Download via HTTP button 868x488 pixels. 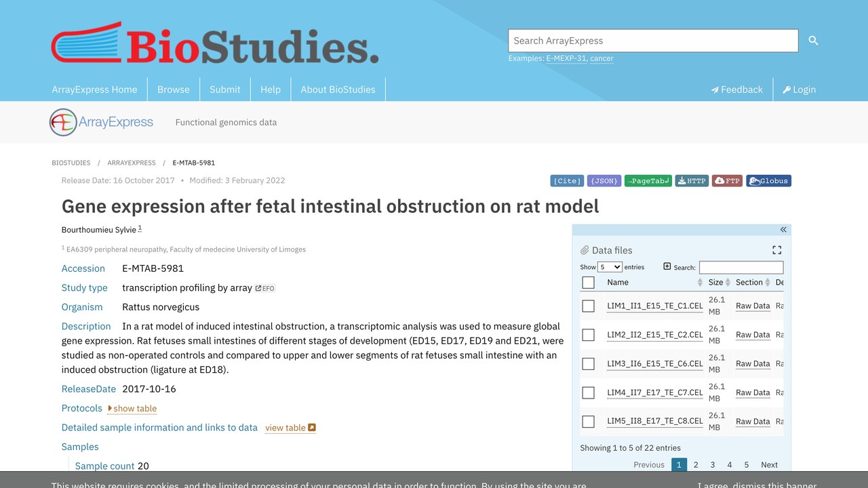coord(692,181)
